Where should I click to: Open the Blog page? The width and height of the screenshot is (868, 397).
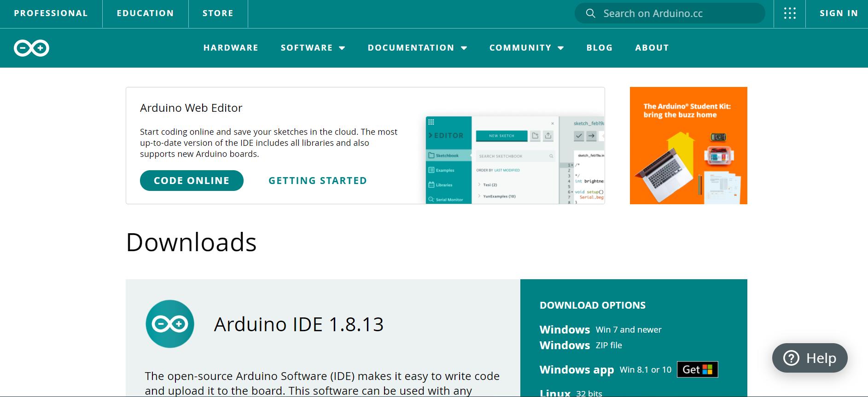tap(600, 48)
